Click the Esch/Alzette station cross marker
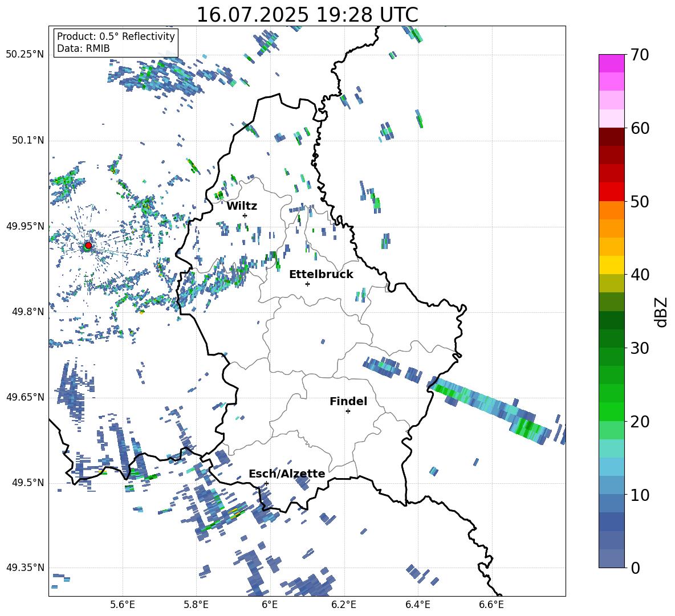 [x=266, y=483]
